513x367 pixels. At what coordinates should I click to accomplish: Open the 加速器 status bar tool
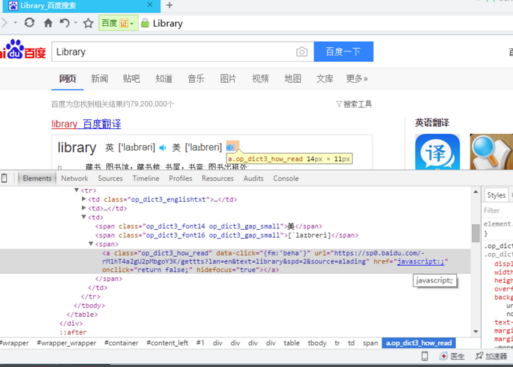point(491,356)
